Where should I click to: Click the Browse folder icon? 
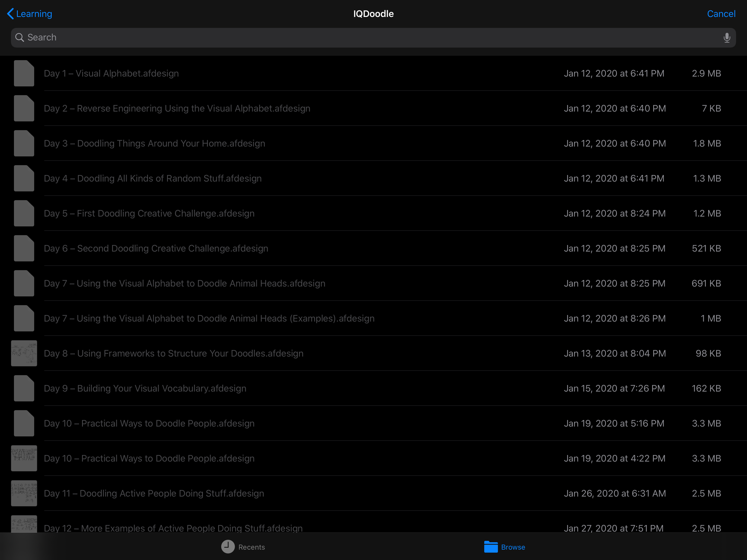click(x=491, y=547)
